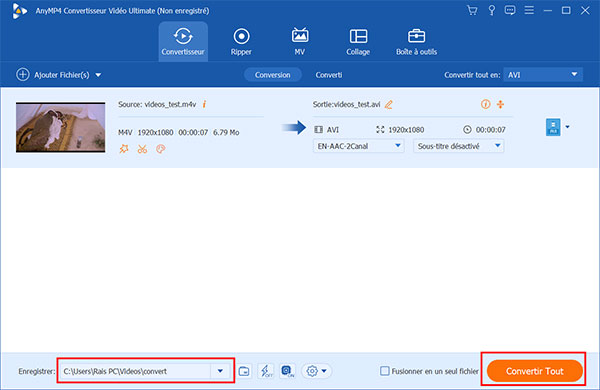600x390 pixels.
Task: Rename output file with pencil icon
Action: click(x=389, y=104)
